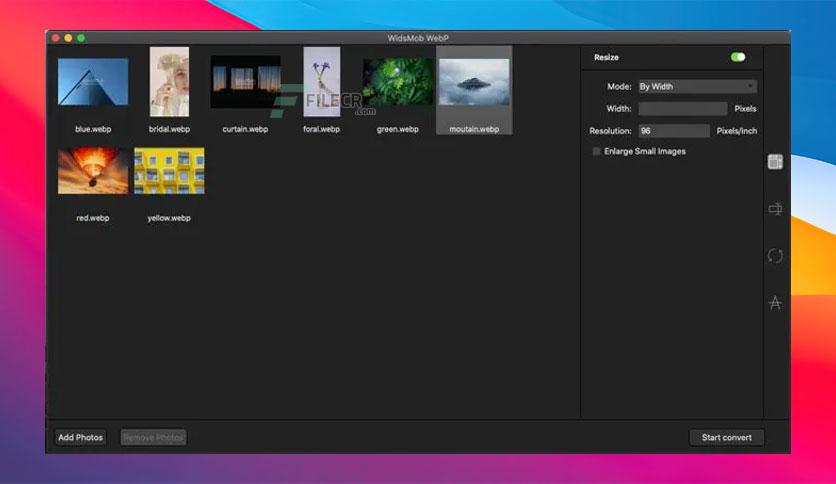Click Start convert button
Viewport: 836px width, 484px height.
pos(727,438)
